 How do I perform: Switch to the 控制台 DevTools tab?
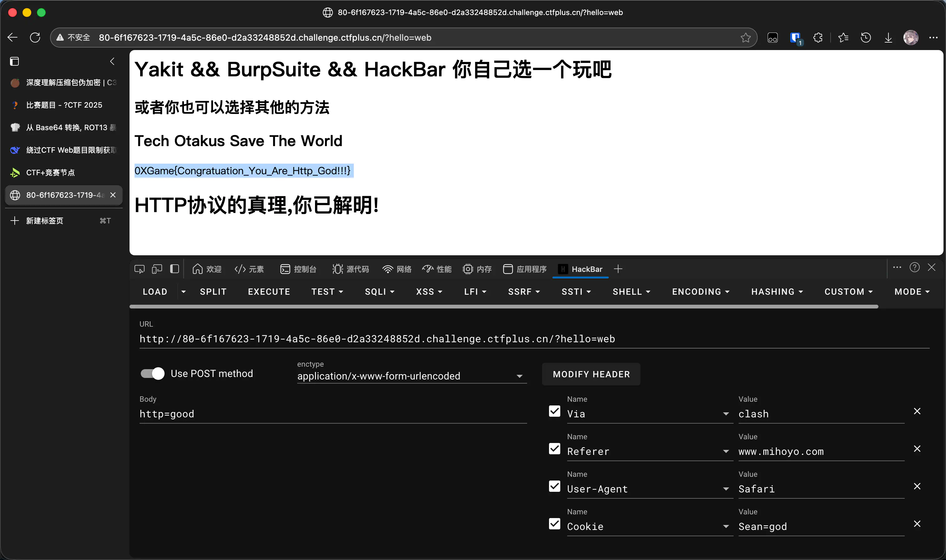tap(298, 269)
